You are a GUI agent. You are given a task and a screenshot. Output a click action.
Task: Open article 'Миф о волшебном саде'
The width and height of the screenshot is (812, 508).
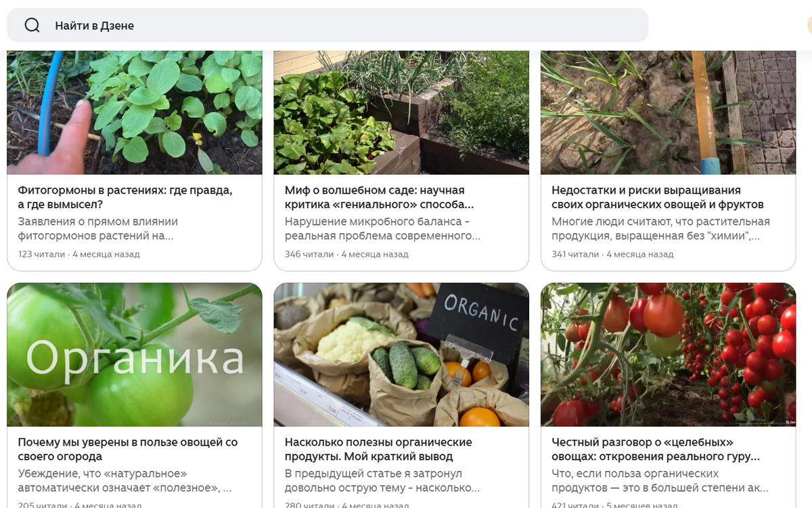[x=379, y=197]
